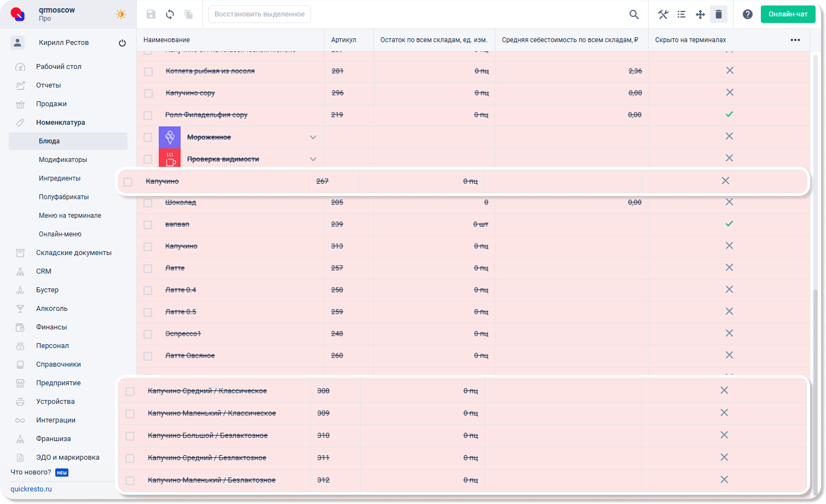The height and width of the screenshot is (504, 826).
Task: Check the box for Мороженное
Action: 148,137
